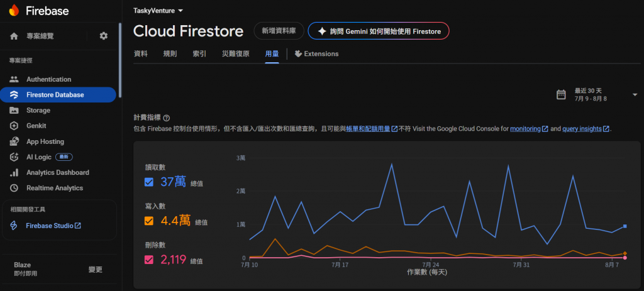Screen dimensions: 644x291
Task: Open the Extensions tab
Action: point(317,54)
